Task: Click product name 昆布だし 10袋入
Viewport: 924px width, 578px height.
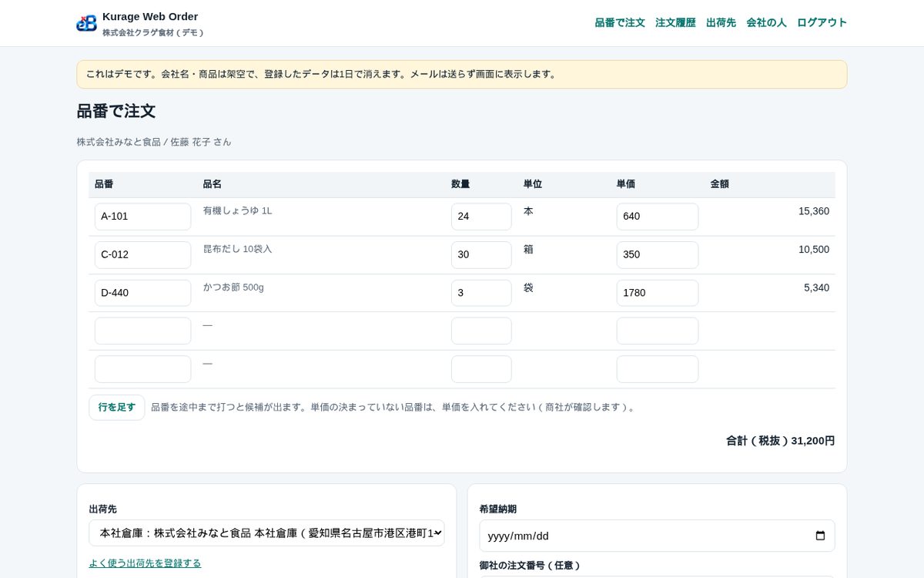Action: [237, 249]
